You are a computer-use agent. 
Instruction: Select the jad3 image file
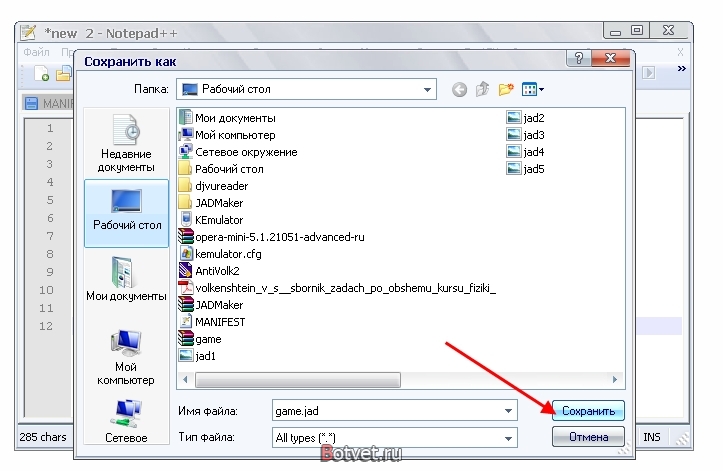pos(526,135)
